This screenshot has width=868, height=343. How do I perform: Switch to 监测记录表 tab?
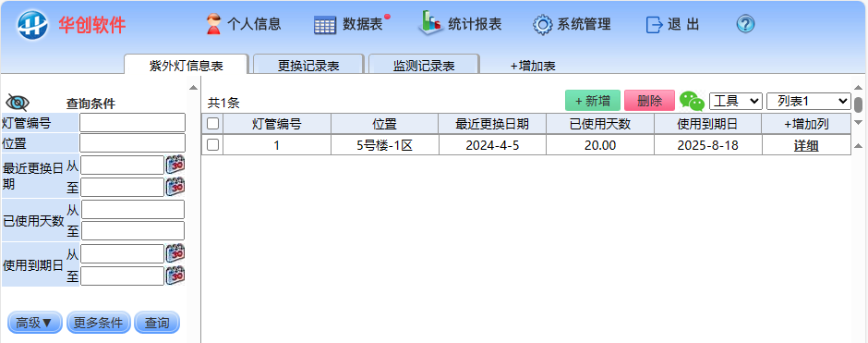(x=424, y=65)
